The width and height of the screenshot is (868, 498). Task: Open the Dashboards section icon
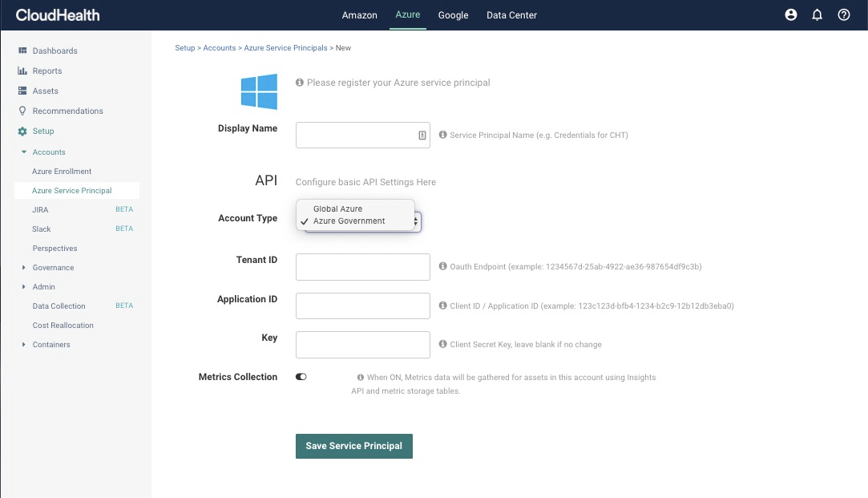click(22, 51)
